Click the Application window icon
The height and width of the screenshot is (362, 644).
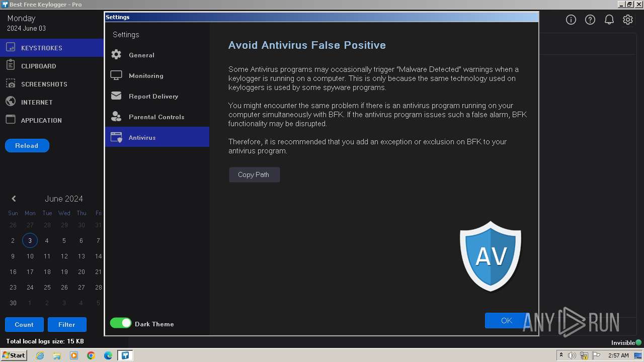click(x=11, y=120)
